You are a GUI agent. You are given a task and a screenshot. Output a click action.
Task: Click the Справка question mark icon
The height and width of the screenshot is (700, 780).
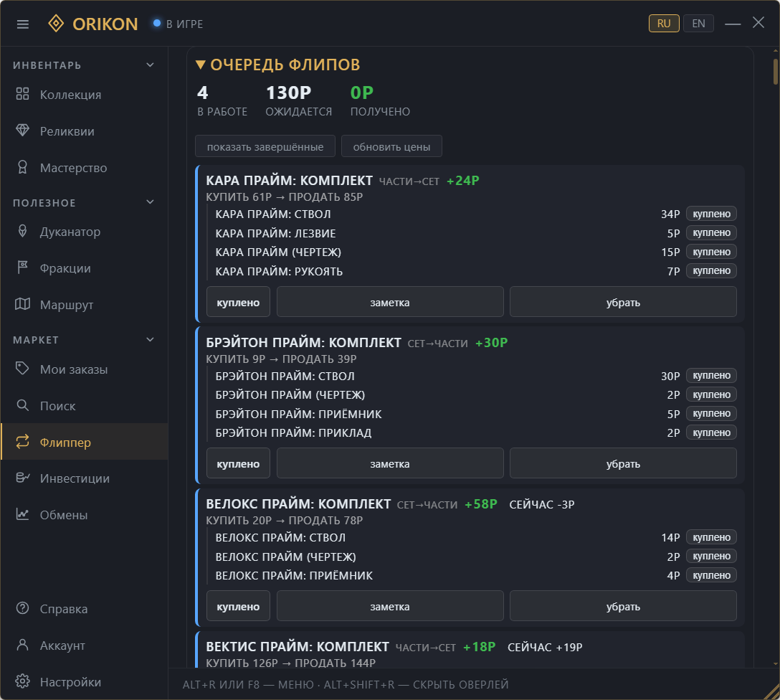point(22,608)
